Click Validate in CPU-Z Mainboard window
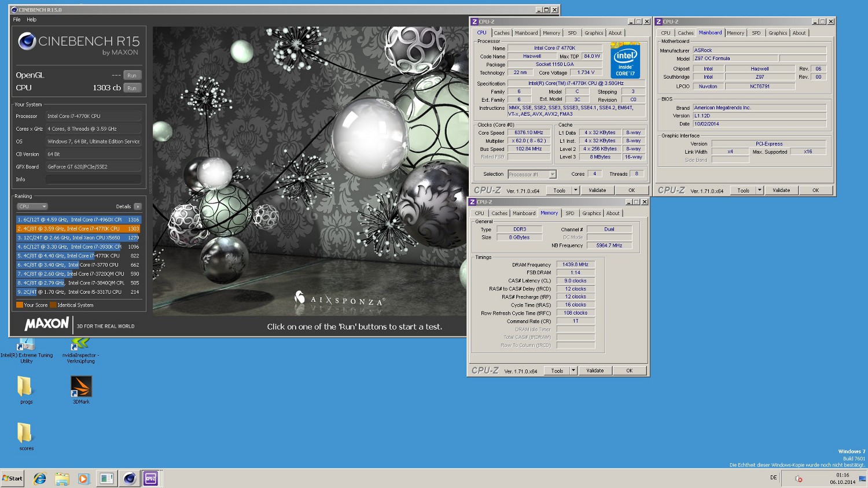The width and height of the screenshot is (868, 488). pos(781,190)
